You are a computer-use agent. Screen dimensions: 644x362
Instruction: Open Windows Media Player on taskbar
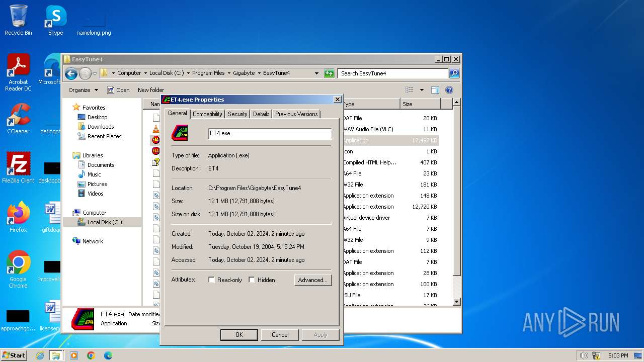click(74, 355)
